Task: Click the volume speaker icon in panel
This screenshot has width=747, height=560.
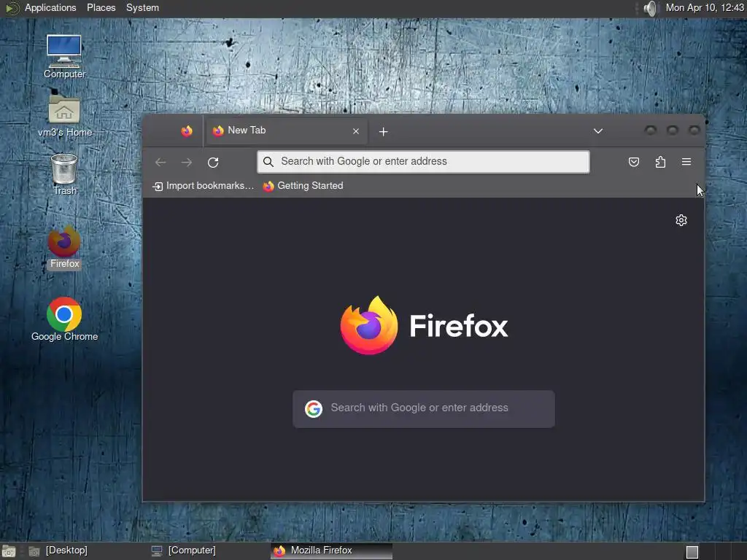Action: (650, 8)
